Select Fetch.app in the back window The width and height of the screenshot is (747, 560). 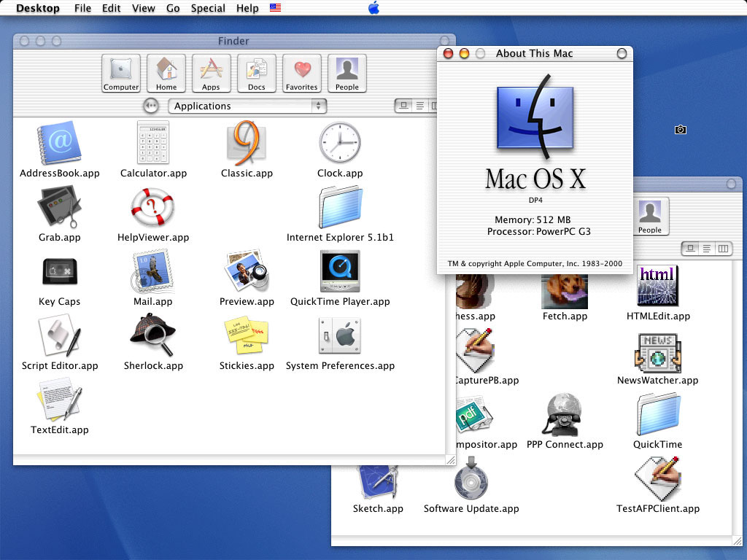565,290
